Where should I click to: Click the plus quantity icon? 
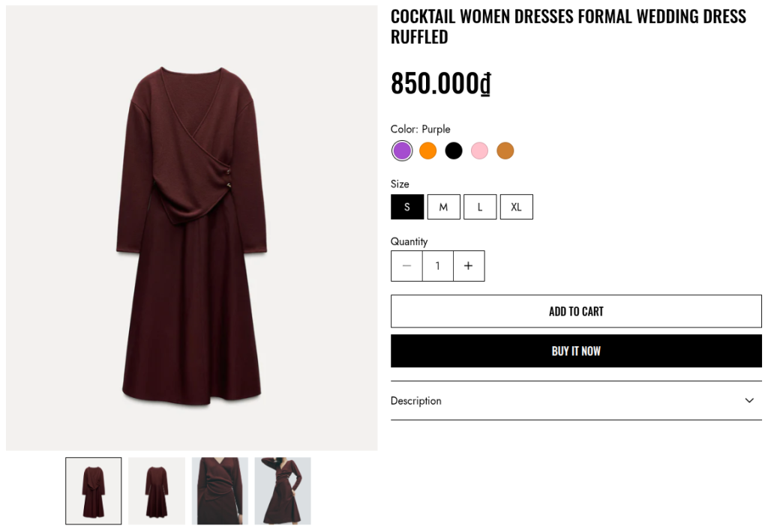469,266
